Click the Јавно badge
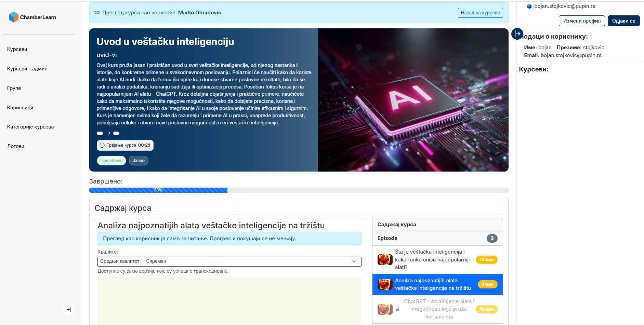 coord(139,161)
